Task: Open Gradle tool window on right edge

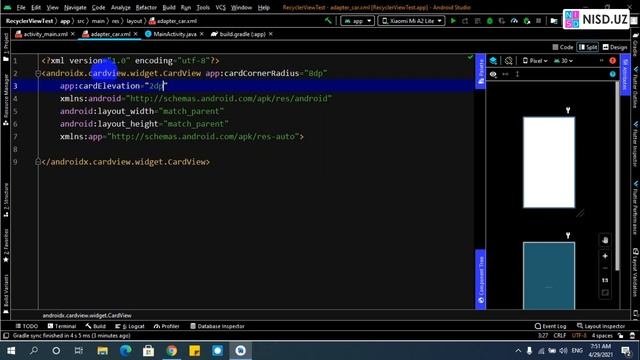Action: click(x=636, y=45)
